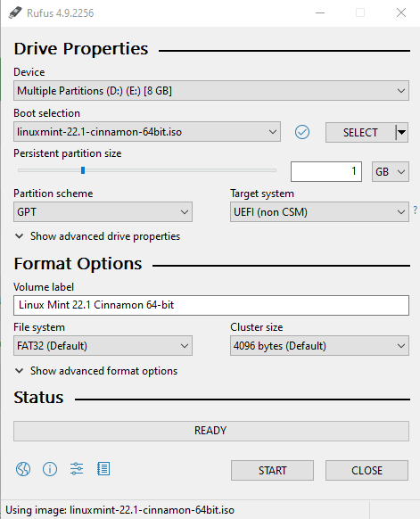
Task: Change the persistent size GB unit dropdown
Action: pyautogui.click(x=391, y=172)
